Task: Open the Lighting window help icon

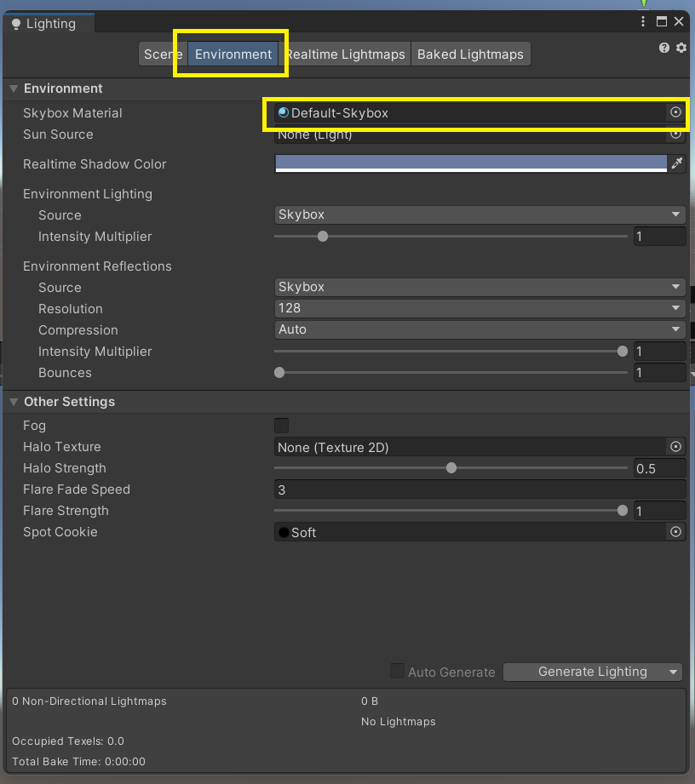Action: tap(664, 48)
